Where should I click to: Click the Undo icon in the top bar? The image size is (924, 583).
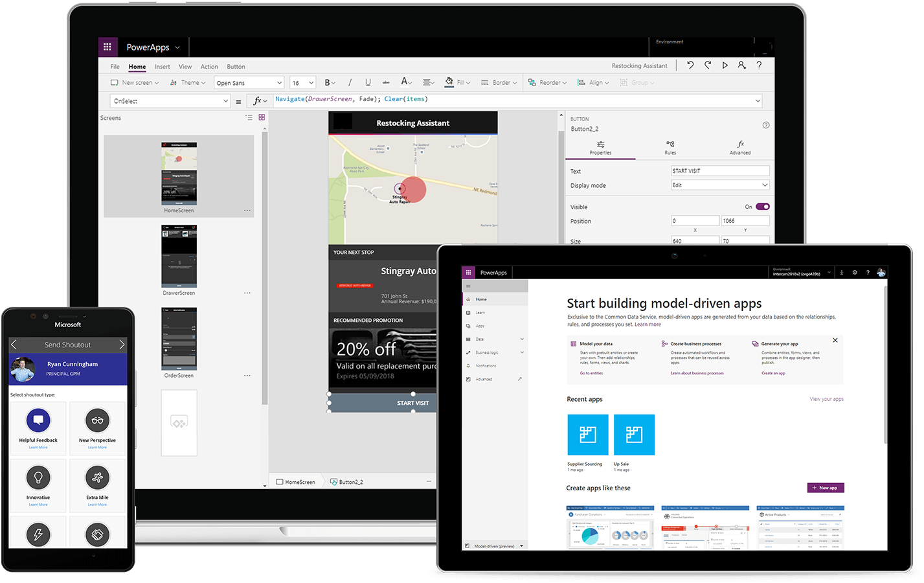pyautogui.click(x=691, y=65)
